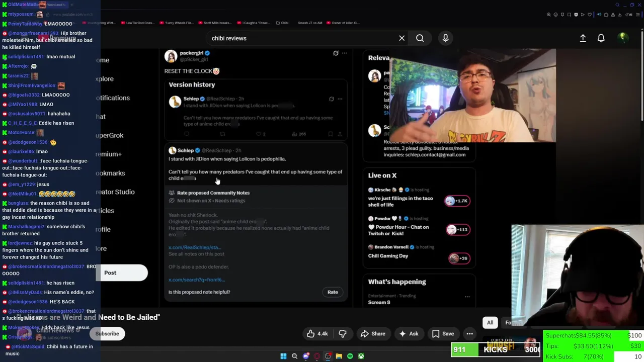The height and width of the screenshot is (362, 644).
Task: Open Windows taskbar search
Action: [x=294, y=356]
